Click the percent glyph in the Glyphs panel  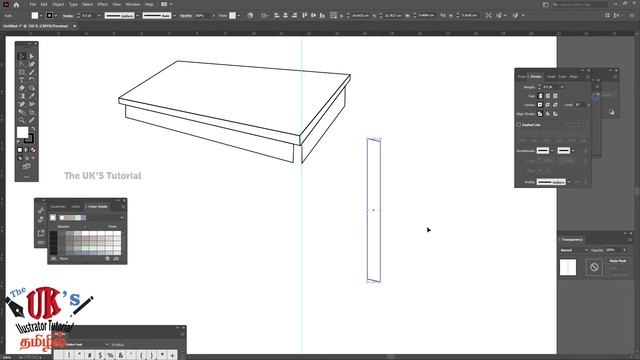[x=110, y=356]
